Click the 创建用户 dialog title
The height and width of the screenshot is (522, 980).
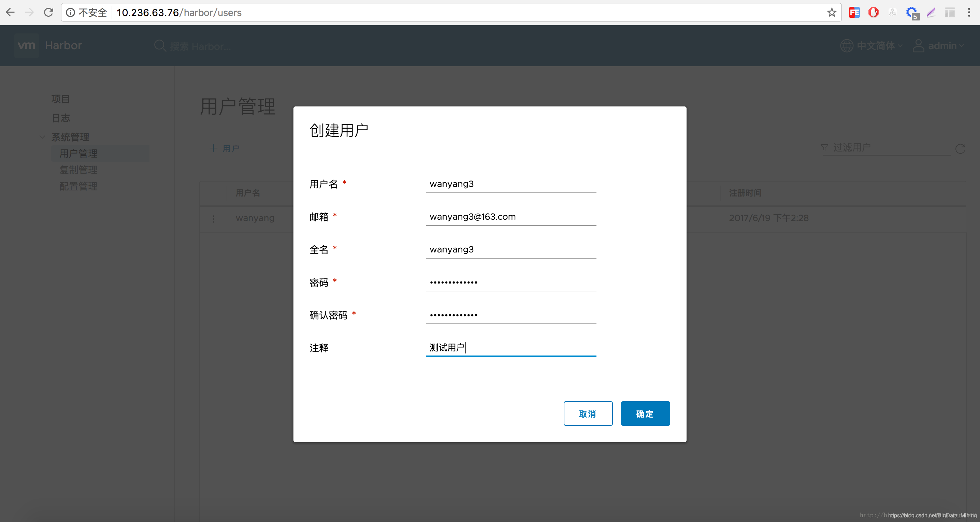338,130
